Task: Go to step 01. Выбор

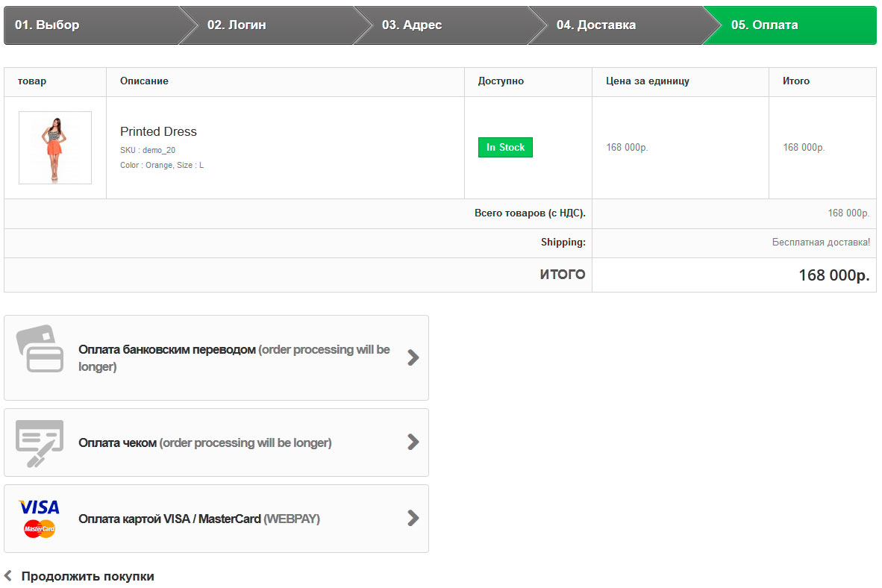Action: pyautogui.click(x=47, y=25)
